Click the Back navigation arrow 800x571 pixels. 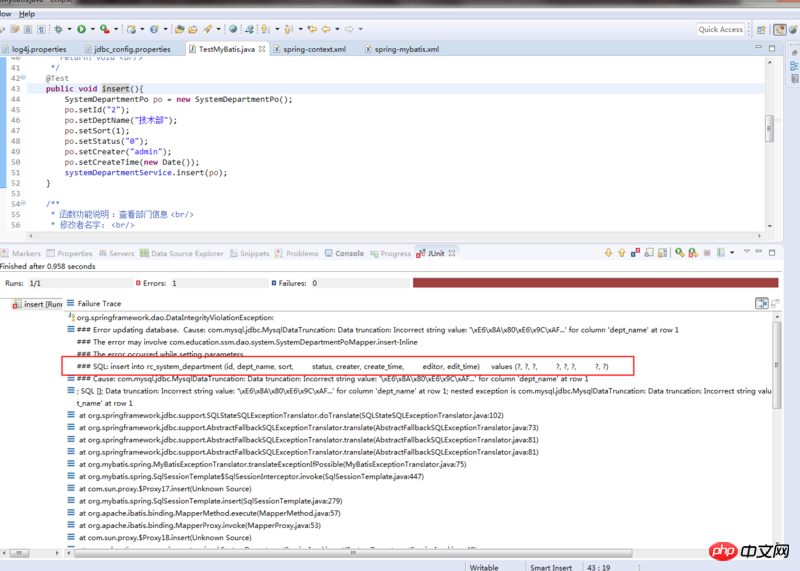(327, 29)
